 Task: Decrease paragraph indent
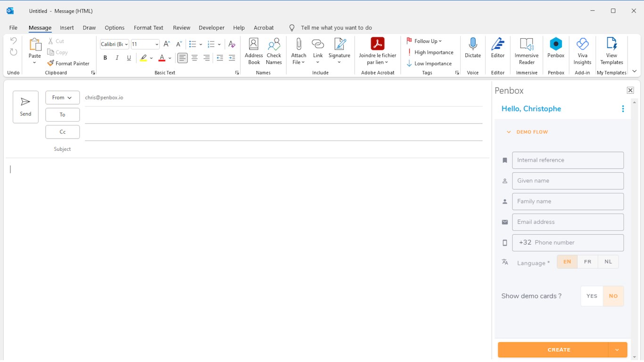click(x=220, y=58)
